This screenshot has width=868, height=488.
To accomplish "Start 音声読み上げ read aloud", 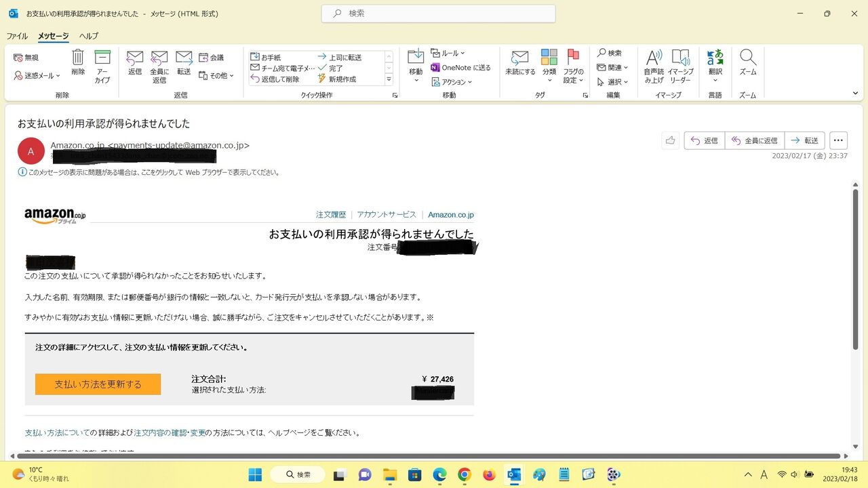I will tap(654, 66).
